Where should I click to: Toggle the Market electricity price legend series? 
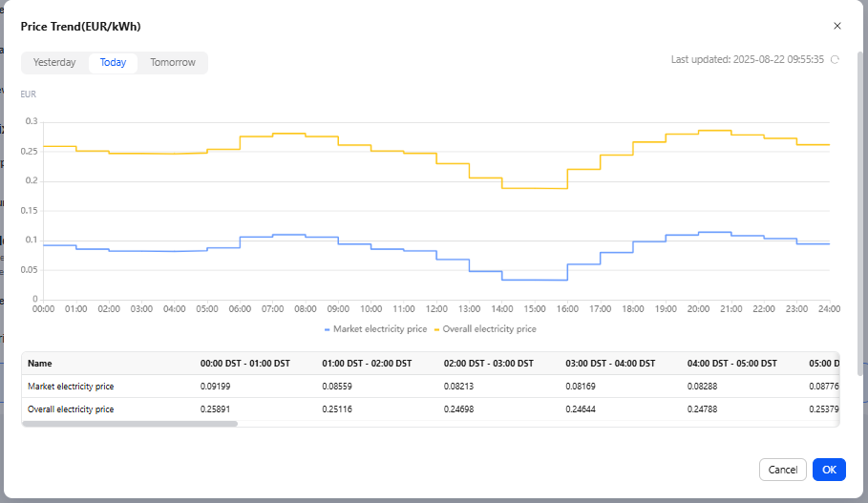[x=374, y=329]
